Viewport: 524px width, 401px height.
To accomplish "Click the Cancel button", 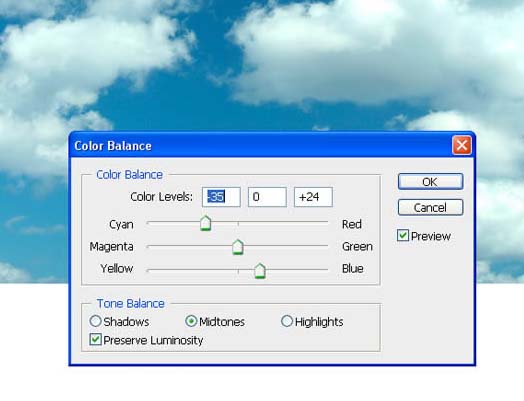I will (430, 208).
